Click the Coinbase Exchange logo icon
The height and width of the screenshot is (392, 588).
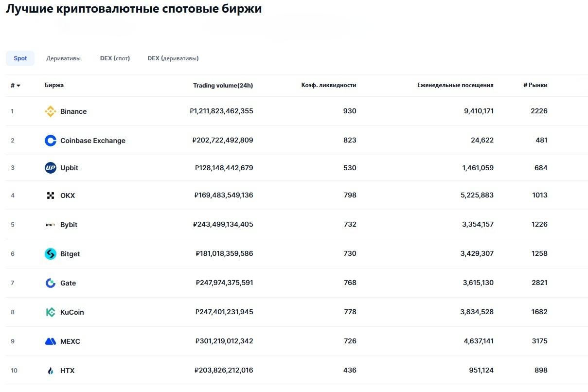pyautogui.click(x=50, y=141)
